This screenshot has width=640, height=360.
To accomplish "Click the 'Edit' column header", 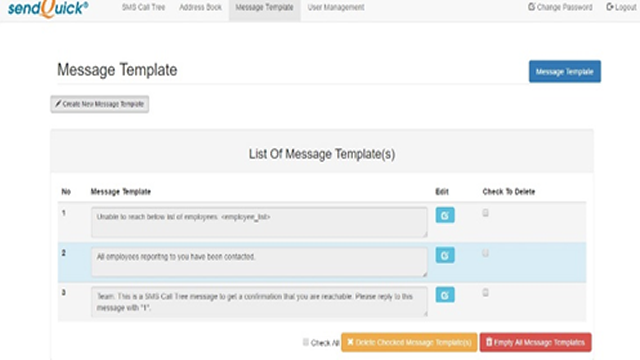I will [442, 191].
